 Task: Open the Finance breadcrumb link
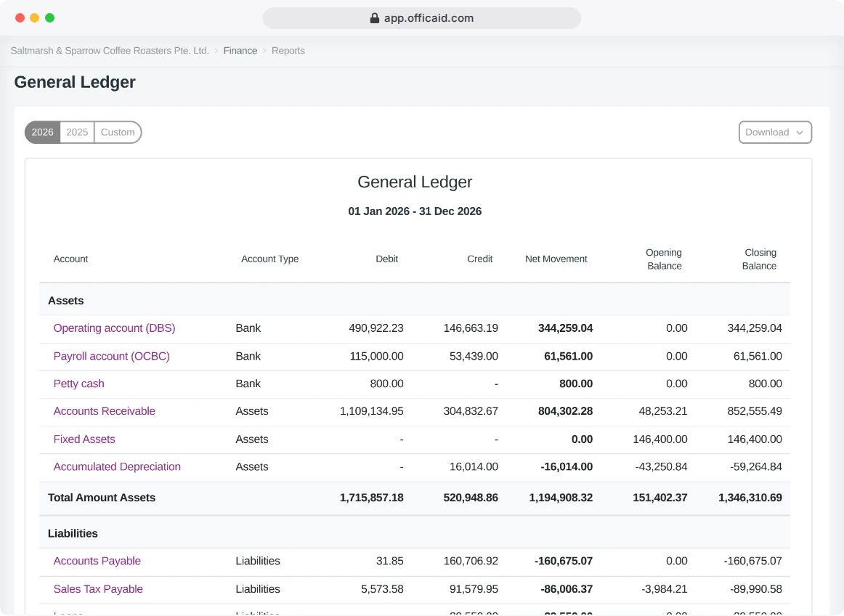[240, 51]
